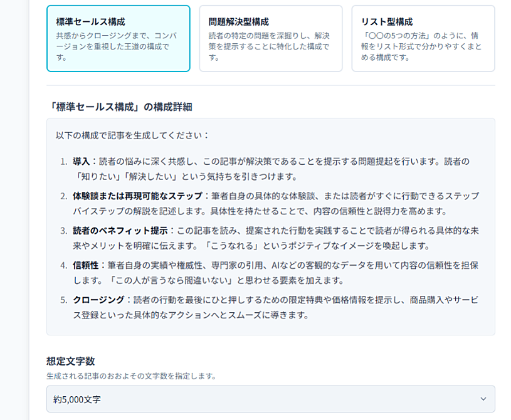Click the description text starting 「〇〇の5つの方法」のように

(421, 46)
